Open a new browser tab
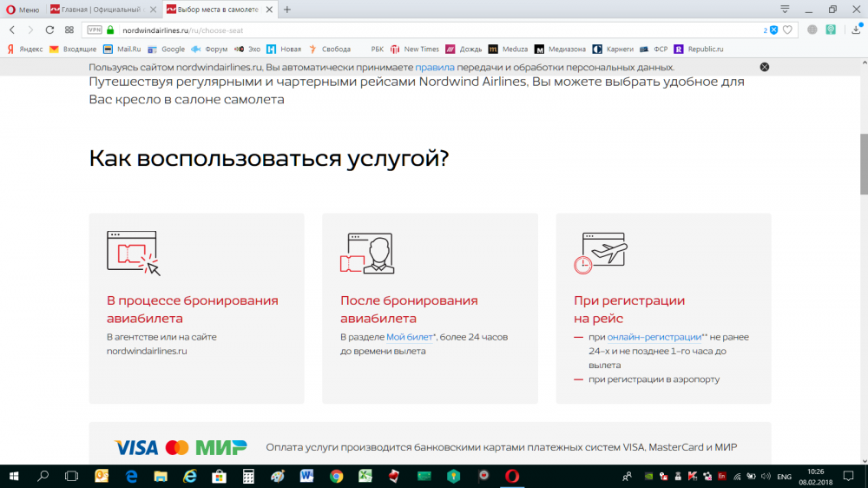Screen dimensions: 868x488 pos(287,10)
